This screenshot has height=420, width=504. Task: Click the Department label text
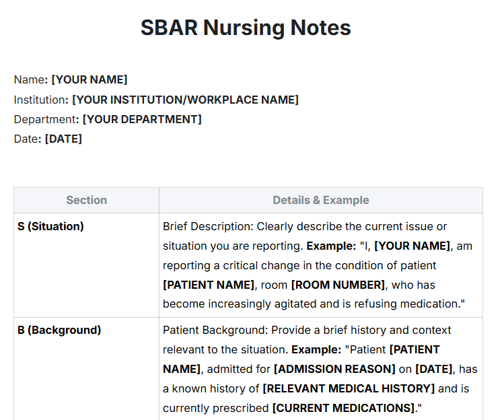45,119
